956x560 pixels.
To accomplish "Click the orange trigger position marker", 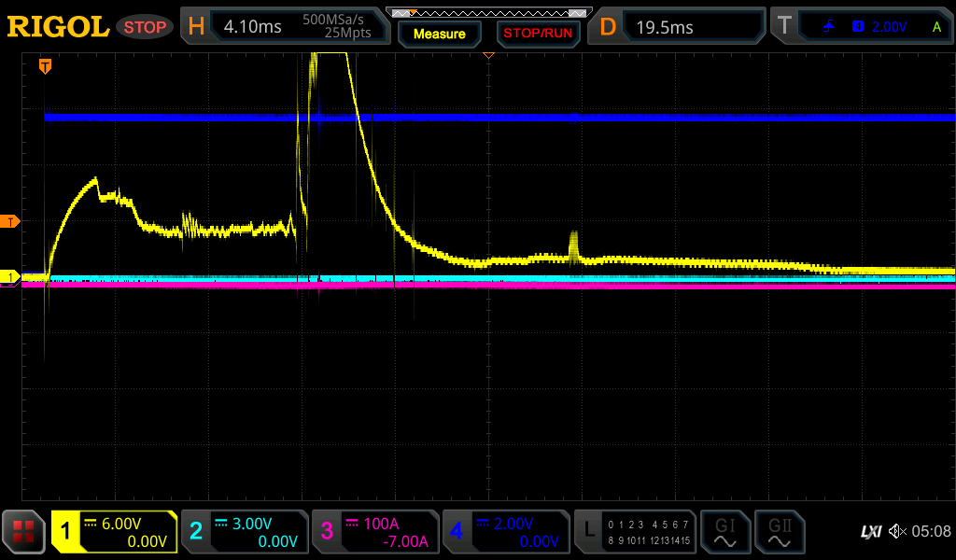I will [x=45, y=66].
